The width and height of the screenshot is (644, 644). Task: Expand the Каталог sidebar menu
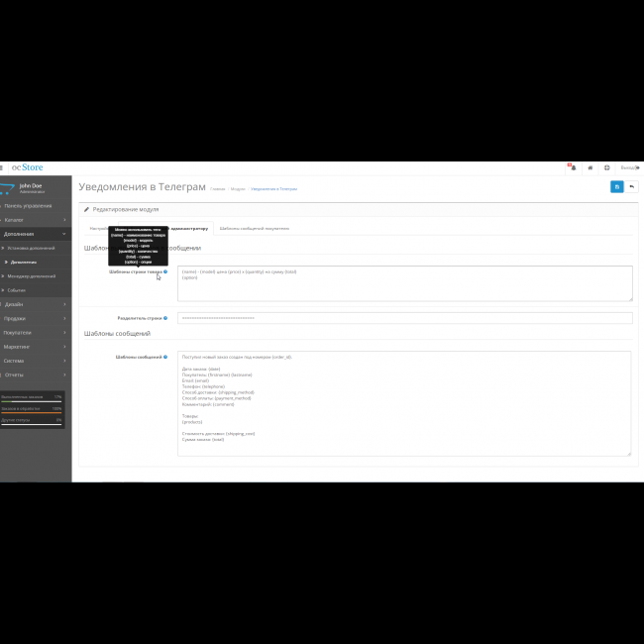tap(35, 219)
